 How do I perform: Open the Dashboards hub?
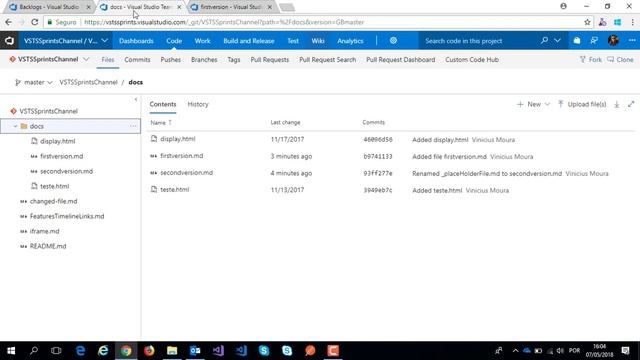[x=136, y=41]
